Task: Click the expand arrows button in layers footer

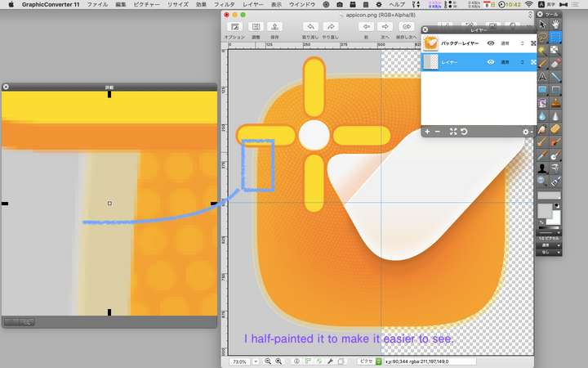Action: pyautogui.click(x=453, y=132)
